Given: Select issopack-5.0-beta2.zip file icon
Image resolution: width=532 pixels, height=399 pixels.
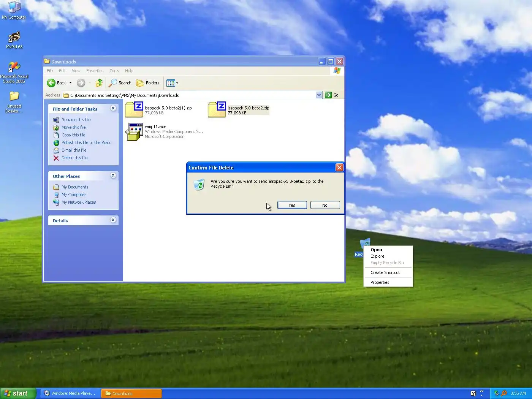Looking at the screenshot, I should (217, 110).
